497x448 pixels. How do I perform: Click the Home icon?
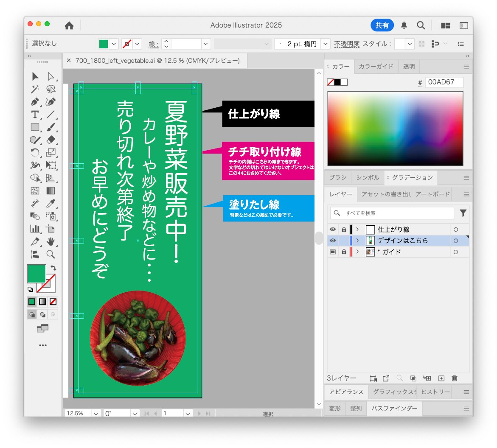click(x=69, y=25)
